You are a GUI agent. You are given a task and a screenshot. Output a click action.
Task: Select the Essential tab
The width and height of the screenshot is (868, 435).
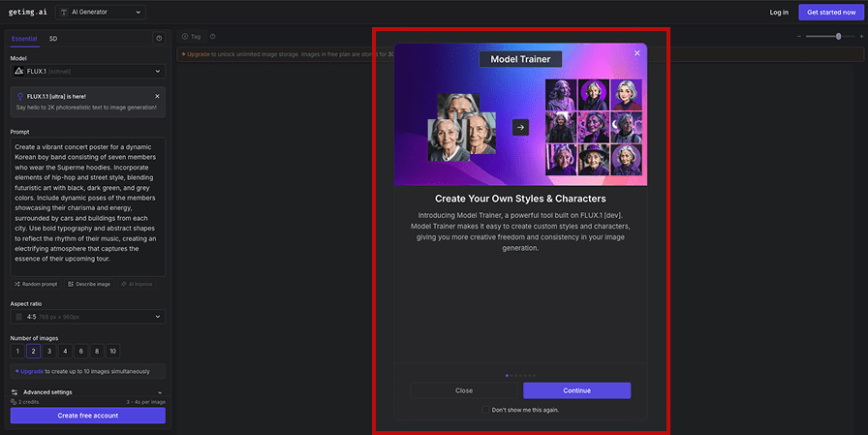click(x=24, y=39)
